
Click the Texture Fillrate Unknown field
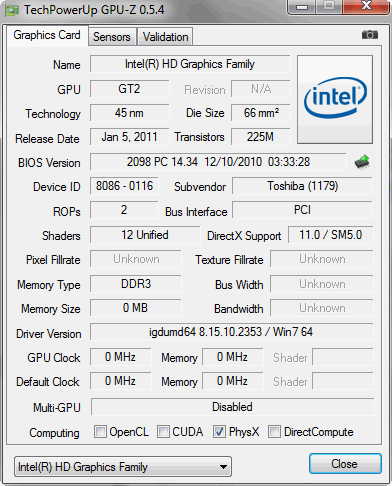(322, 259)
